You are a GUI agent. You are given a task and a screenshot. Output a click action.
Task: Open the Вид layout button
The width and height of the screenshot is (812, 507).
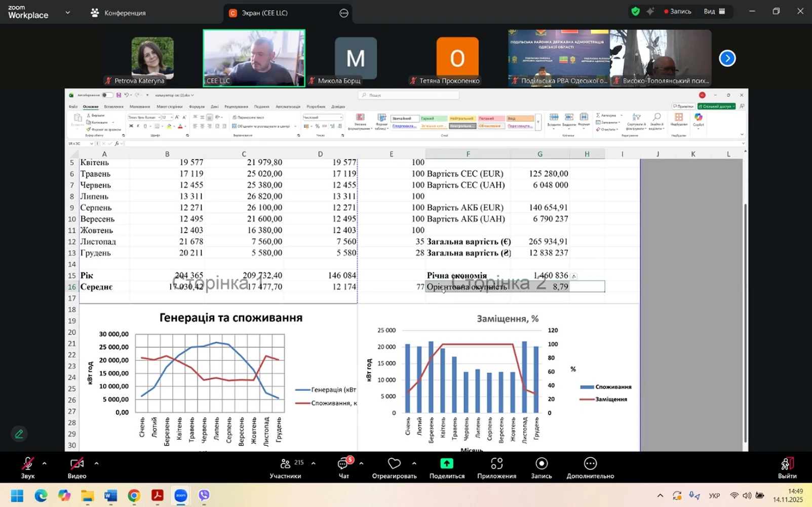(714, 12)
